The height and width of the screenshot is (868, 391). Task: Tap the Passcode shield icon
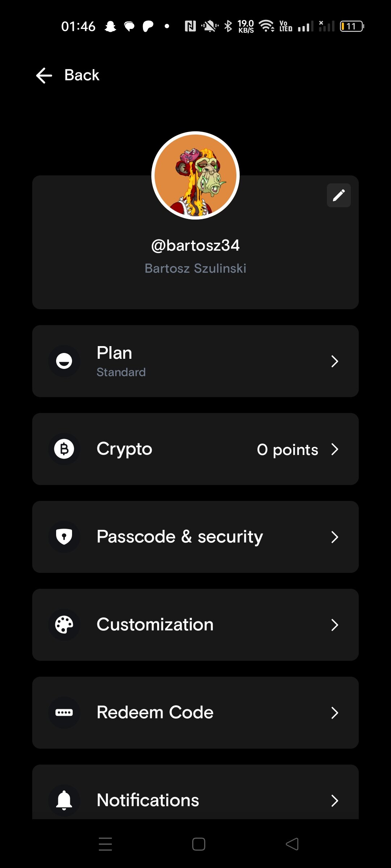[64, 537]
